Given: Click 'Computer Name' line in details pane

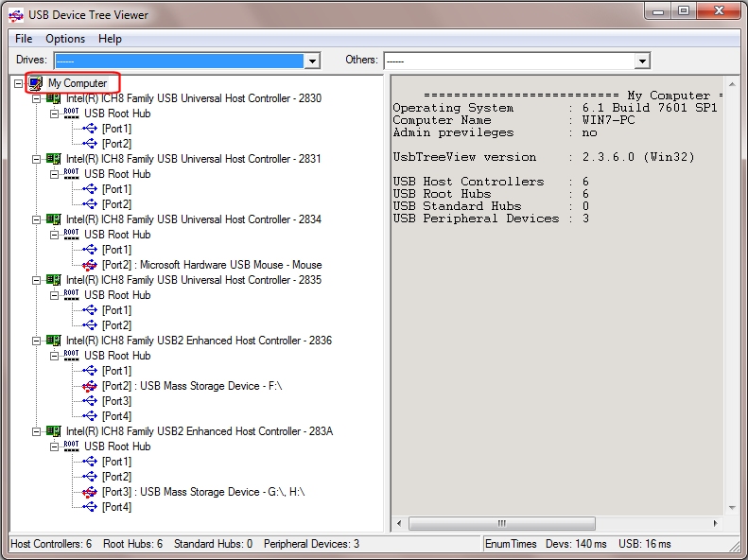Looking at the screenshot, I should click(x=513, y=121).
